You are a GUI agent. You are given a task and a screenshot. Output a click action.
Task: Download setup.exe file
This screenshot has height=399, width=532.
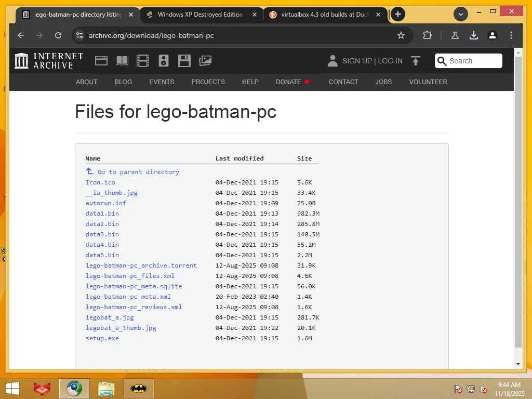102,338
